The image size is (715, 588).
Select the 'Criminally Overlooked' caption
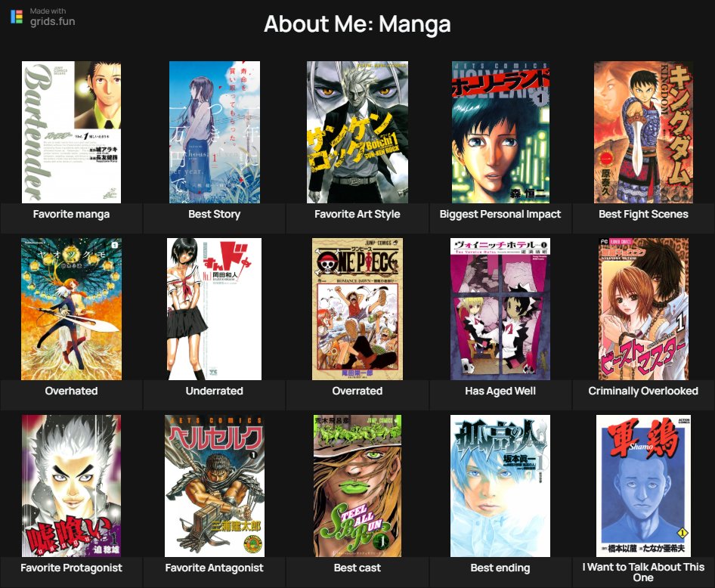[643, 391]
